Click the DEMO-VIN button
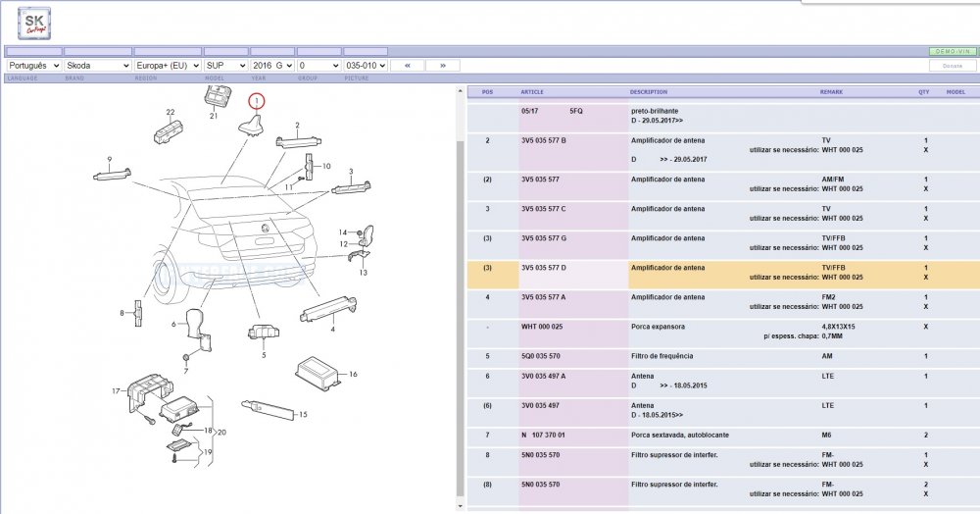This screenshot has width=980, height=514. (953, 51)
